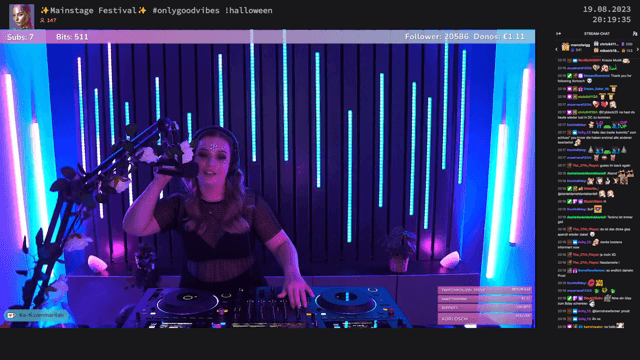Screen dimensions: 640x360
Task: Click the FOLLOW alert entry in overlay
Action: [484, 318]
